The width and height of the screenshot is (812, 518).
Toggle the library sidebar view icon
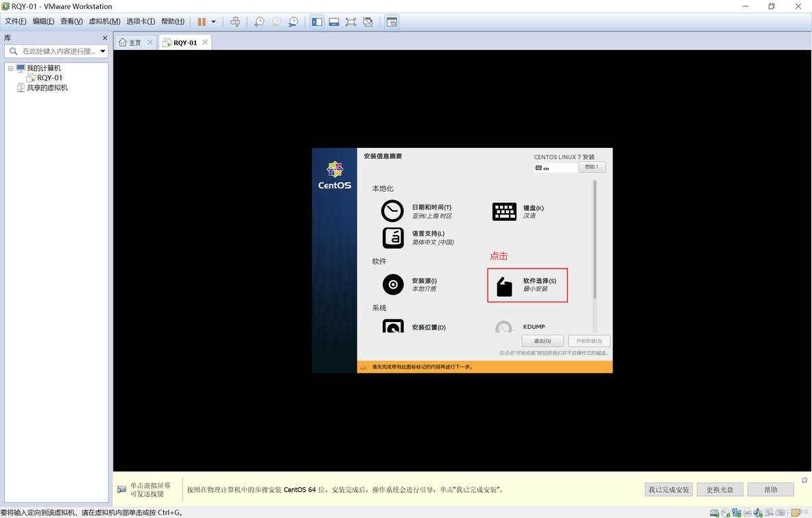tap(317, 22)
